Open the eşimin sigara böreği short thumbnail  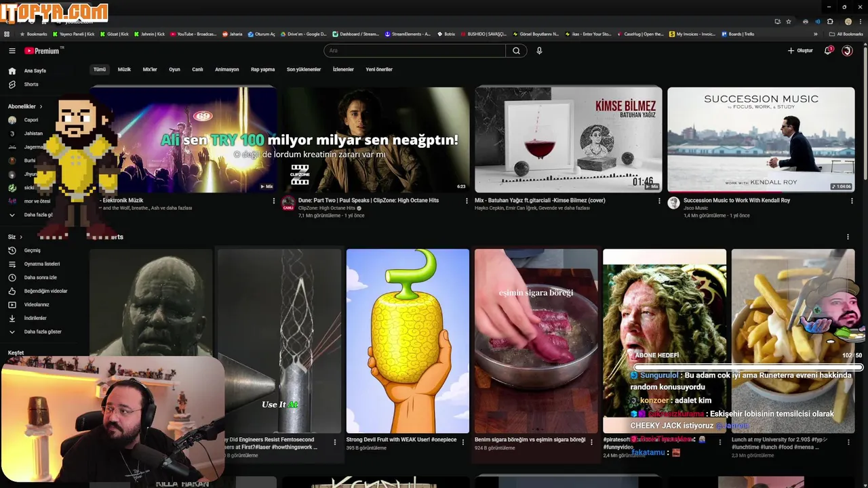[x=536, y=341]
